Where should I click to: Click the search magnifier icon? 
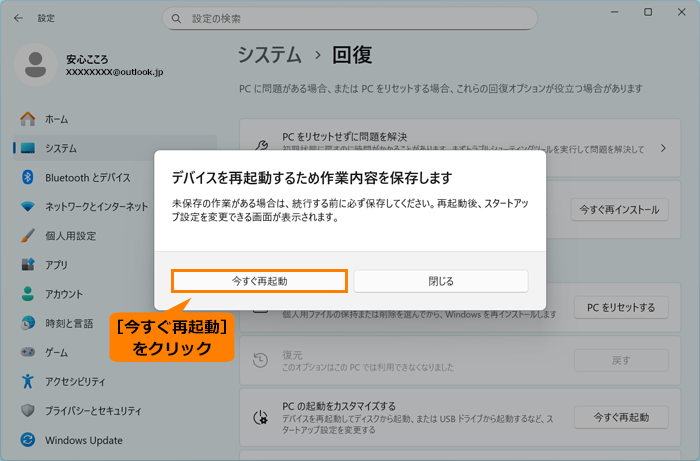tap(176, 19)
